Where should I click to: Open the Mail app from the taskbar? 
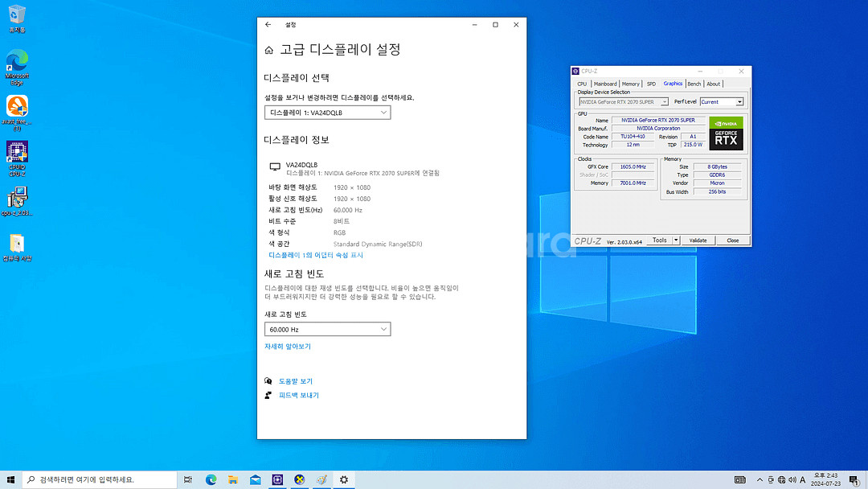coord(256,479)
